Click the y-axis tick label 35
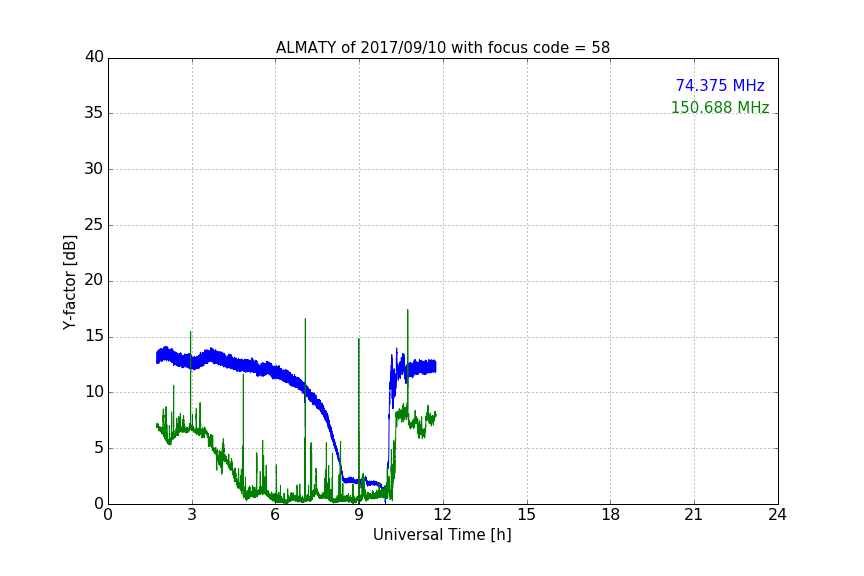Image resolution: width=864 pixels, height=576 pixels. (x=94, y=113)
